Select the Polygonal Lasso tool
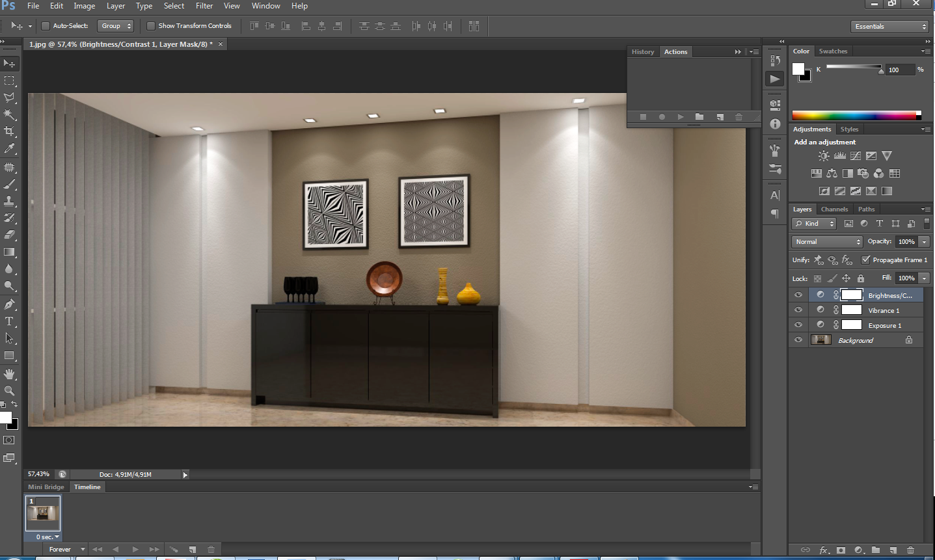The image size is (935, 560). [9, 98]
